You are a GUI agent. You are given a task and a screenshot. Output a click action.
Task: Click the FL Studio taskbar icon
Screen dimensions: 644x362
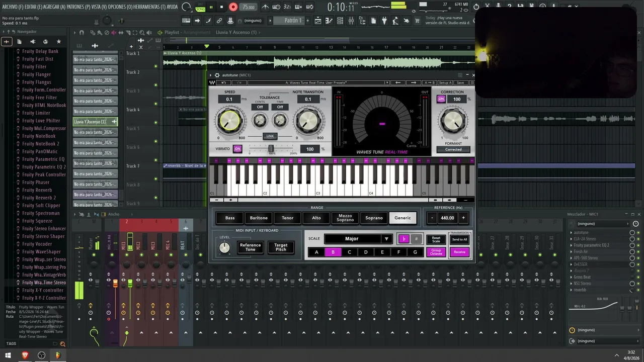pos(58,355)
